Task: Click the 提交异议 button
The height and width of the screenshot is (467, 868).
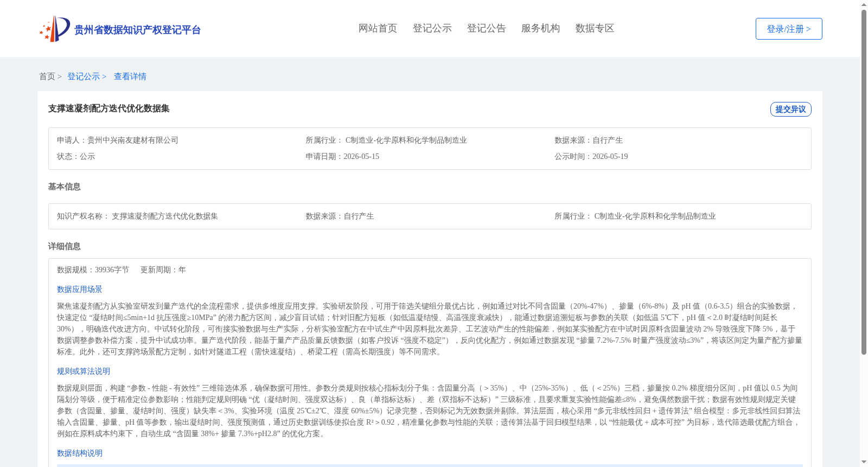Action: (x=790, y=109)
